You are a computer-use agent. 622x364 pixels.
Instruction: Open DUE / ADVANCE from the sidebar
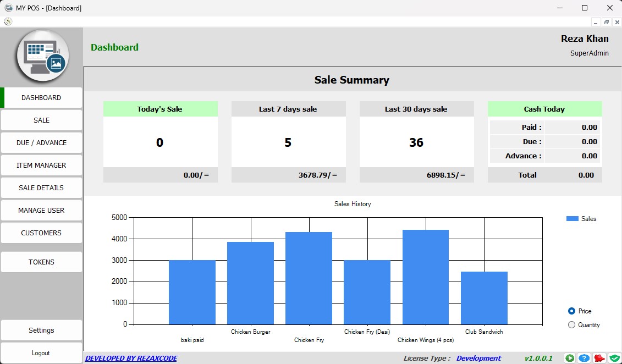point(41,142)
